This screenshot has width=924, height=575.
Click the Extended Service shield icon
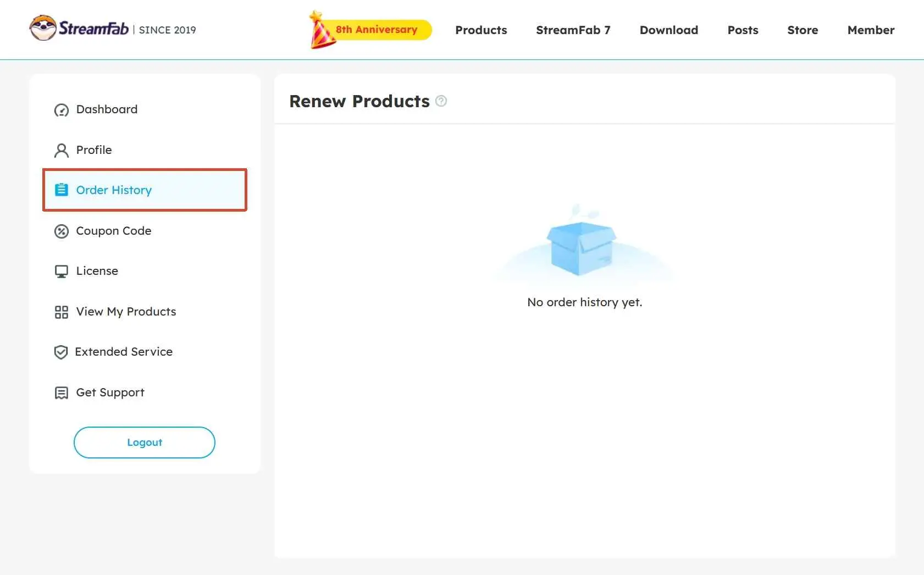61,352
